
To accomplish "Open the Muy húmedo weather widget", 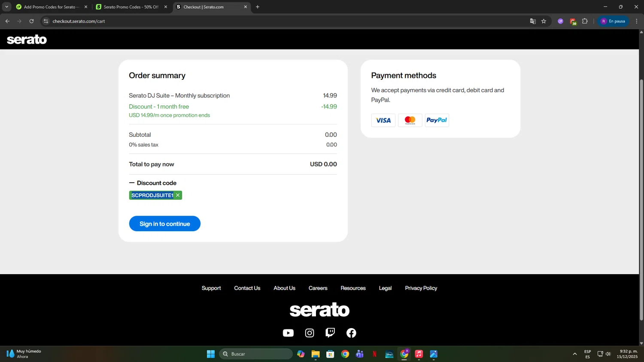I will 24,354.
